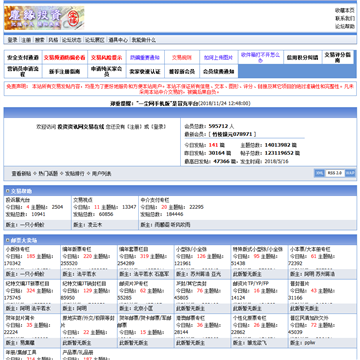Screen dimensions: 360x360
Task: Open the 邮资片JP专栏 board
Action: (133, 284)
